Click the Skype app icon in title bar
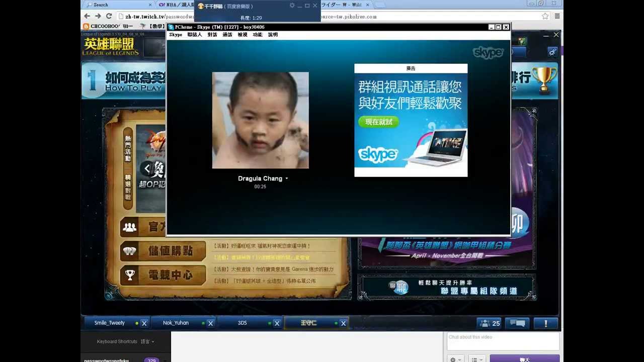644x362 pixels. click(171, 27)
